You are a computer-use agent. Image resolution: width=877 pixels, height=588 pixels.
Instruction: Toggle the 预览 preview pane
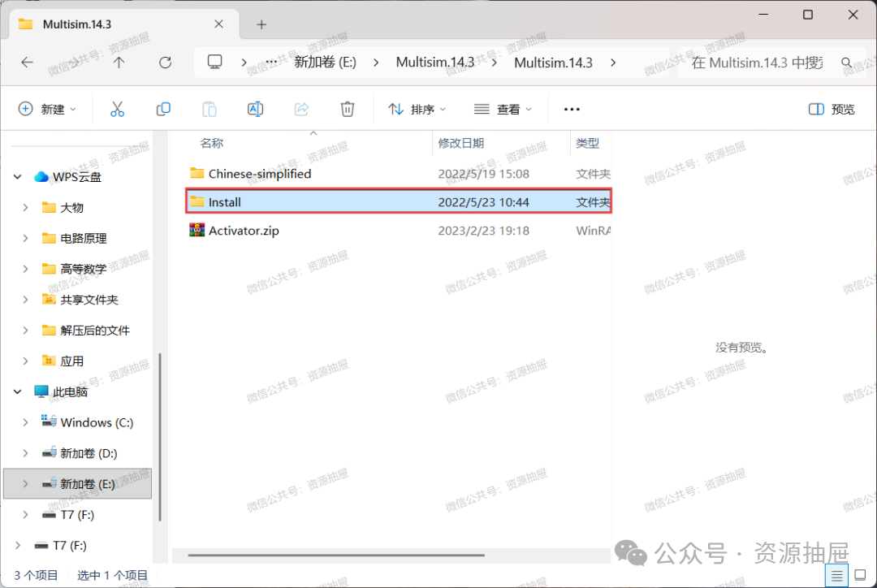click(x=832, y=109)
